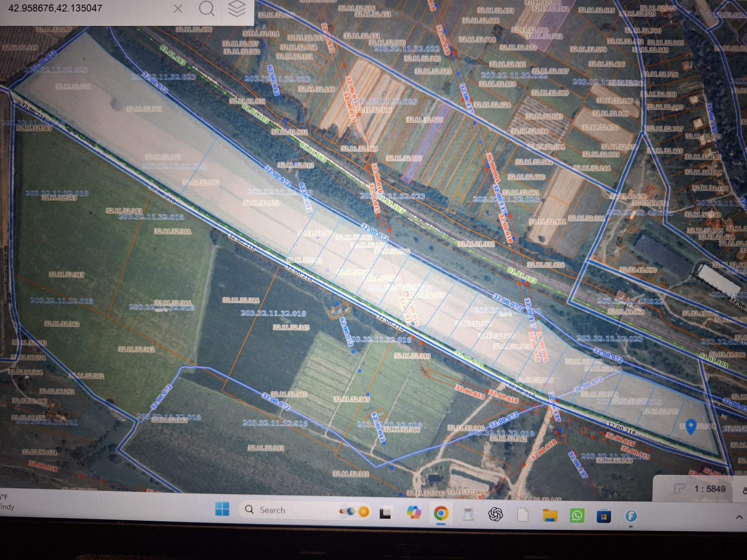Select parcel label 32.11.32.670
Screen dimensions: 747x560
click(x=600, y=128)
